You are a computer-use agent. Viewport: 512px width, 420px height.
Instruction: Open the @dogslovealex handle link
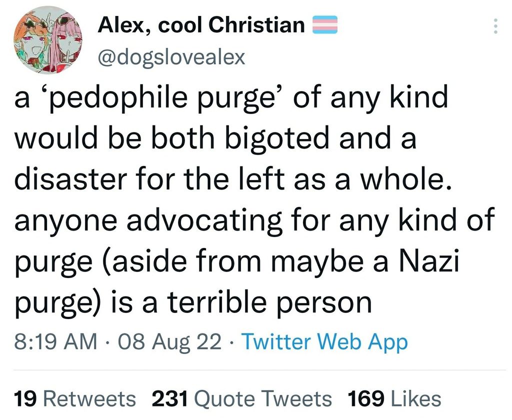[x=171, y=57]
